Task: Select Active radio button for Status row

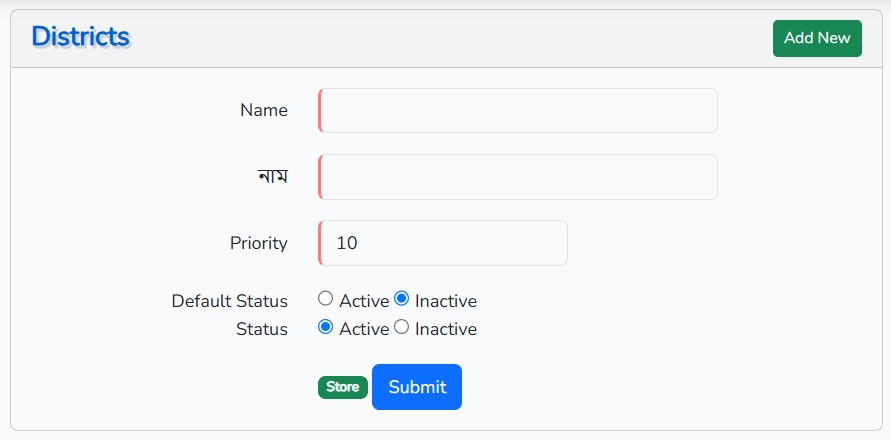Action: coord(325,327)
